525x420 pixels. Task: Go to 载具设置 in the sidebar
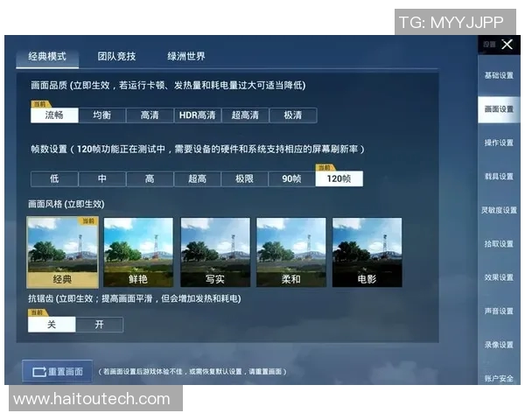499,177
